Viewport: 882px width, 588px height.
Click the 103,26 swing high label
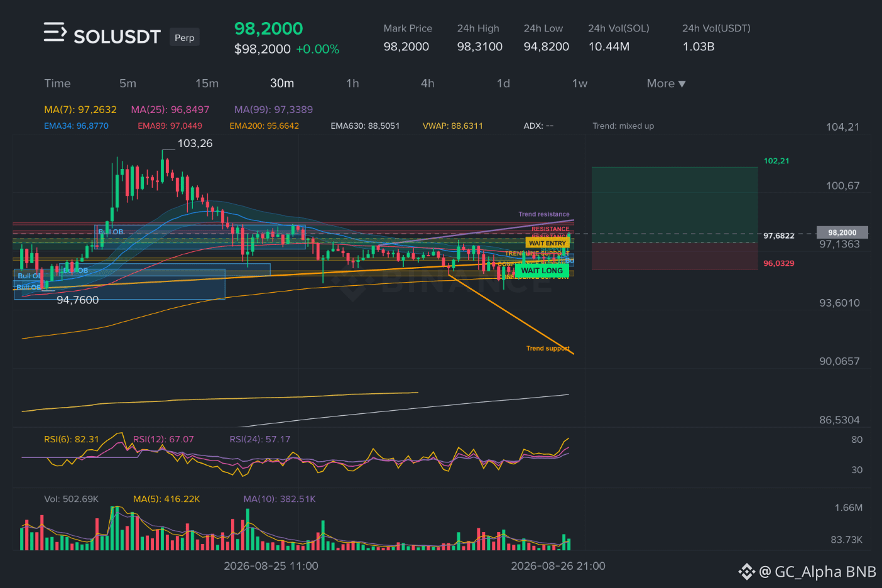[x=195, y=143]
